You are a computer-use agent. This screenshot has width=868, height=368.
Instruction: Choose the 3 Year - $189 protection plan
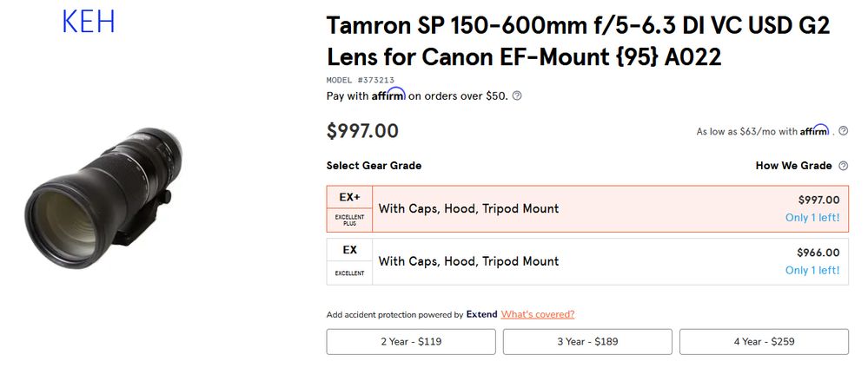coord(587,342)
